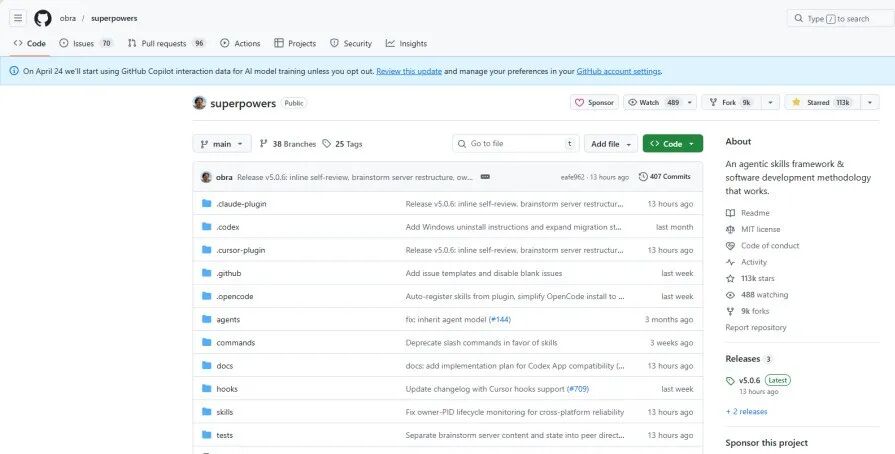895x454 pixels.
Task: Open the MIT license link
Action: tap(753, 230)
